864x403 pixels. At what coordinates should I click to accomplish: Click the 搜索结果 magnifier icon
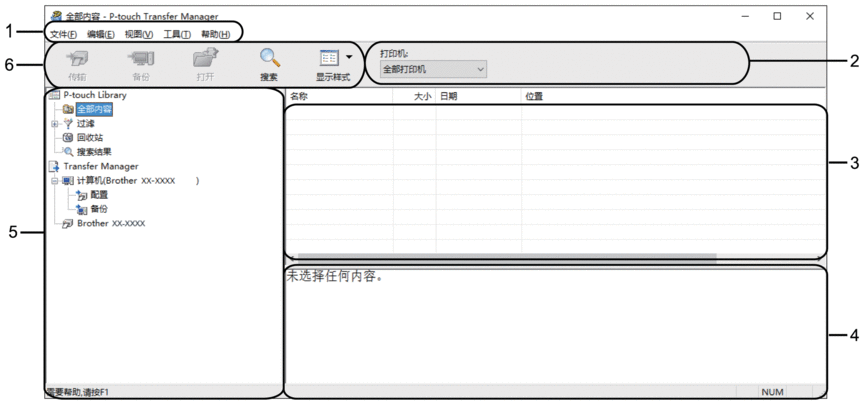pos(68,152)
